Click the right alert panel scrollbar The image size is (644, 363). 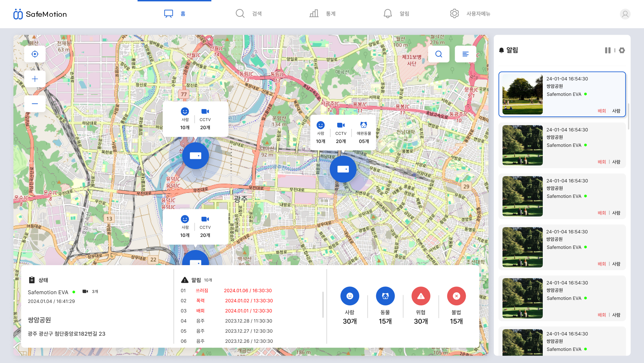point(629,117)
